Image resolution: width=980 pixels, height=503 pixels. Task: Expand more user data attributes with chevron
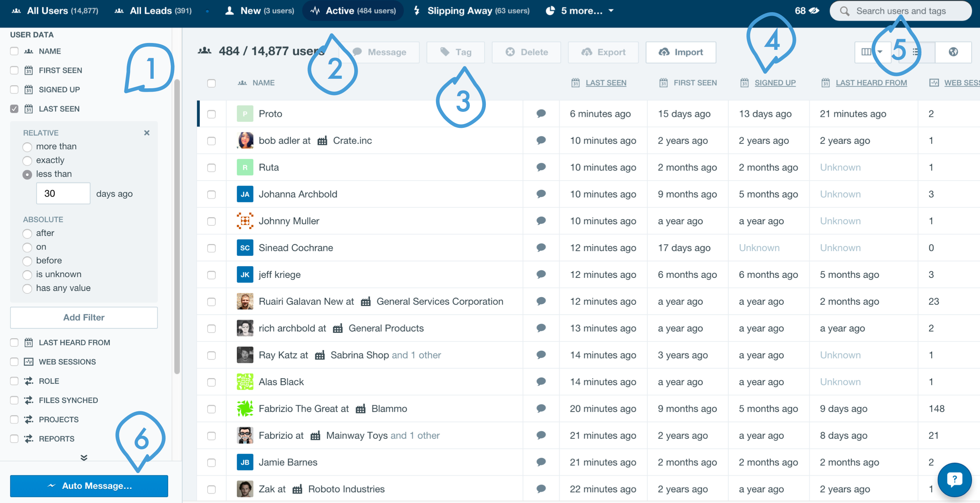(84, 457)
